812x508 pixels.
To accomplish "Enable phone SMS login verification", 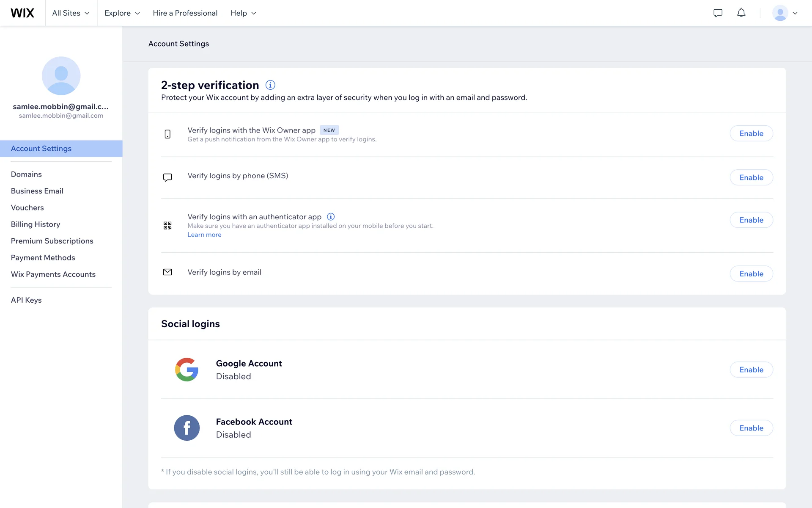I will (x=751, y=177).
